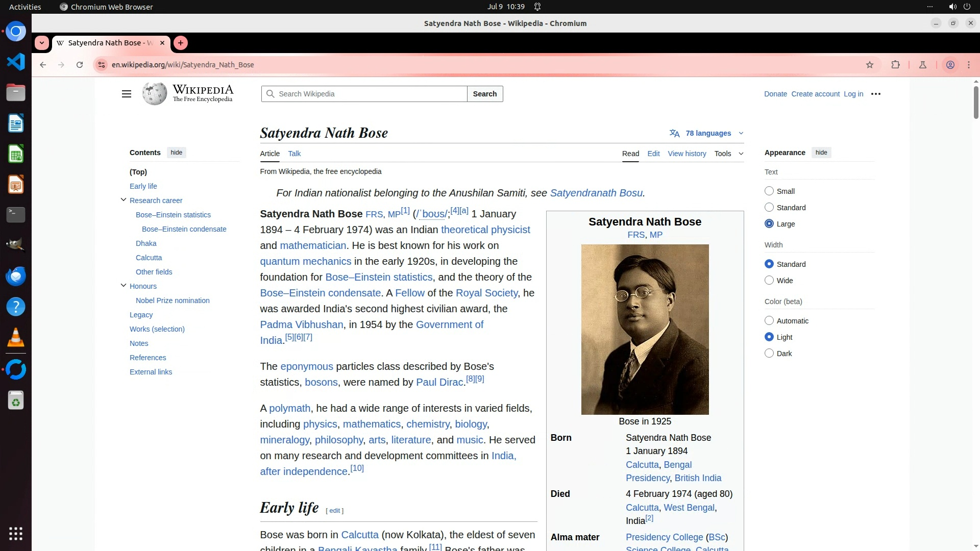Image resolution: width=980 pixels, height=551 pixels.
Task: Open the browser extensions puzzle icon
Action: pos(895,65)
